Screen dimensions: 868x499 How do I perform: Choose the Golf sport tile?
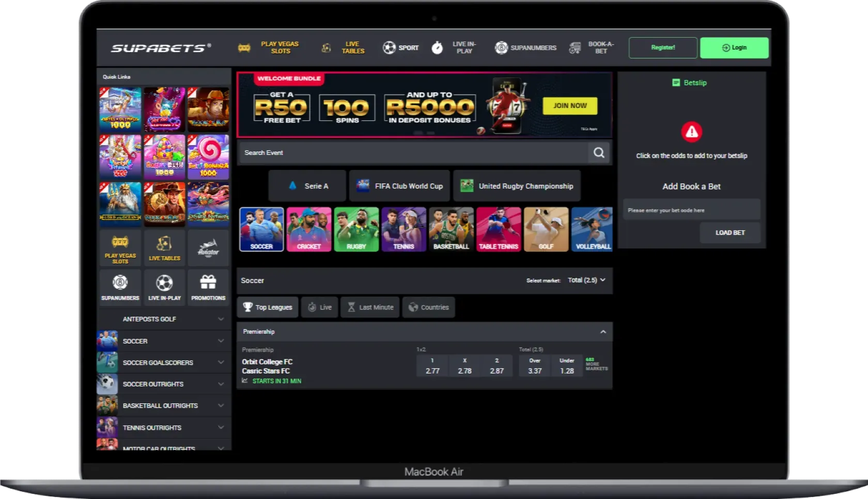[x=546, y=229]
